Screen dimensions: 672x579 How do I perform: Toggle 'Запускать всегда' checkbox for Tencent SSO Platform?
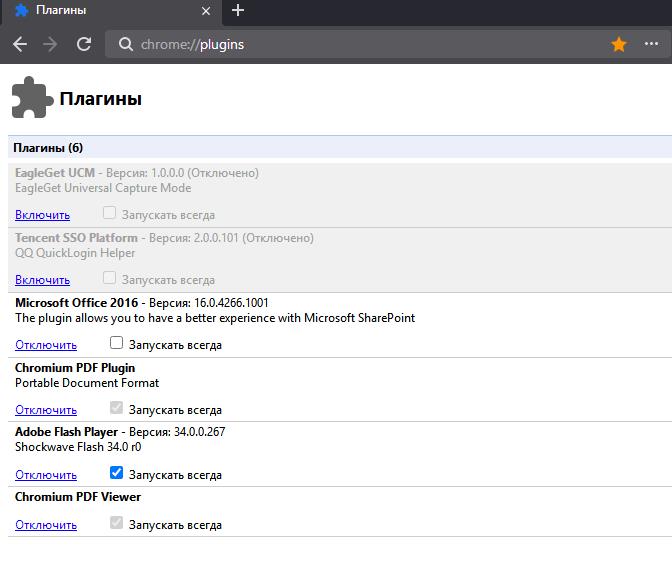tap(109, 278)
